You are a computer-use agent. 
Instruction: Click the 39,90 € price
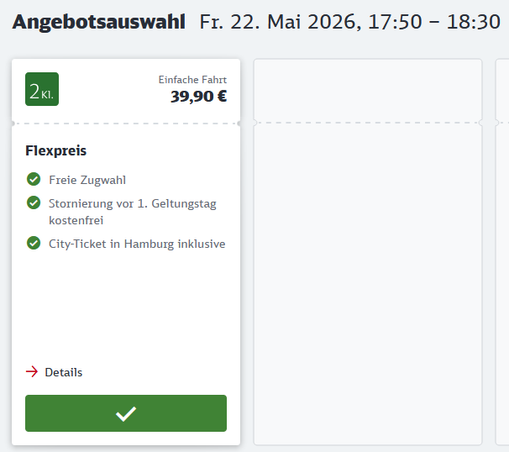199,97
